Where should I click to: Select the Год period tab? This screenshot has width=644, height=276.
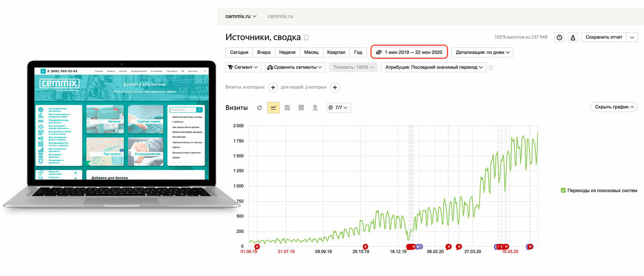click(358, 52)
